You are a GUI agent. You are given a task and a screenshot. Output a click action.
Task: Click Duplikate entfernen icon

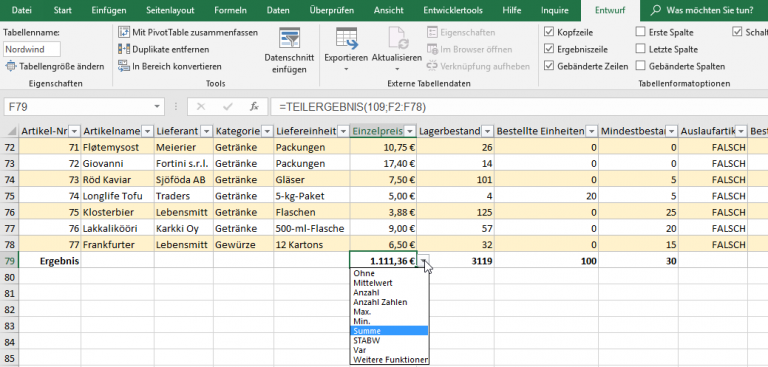click(x=124, y=49)
